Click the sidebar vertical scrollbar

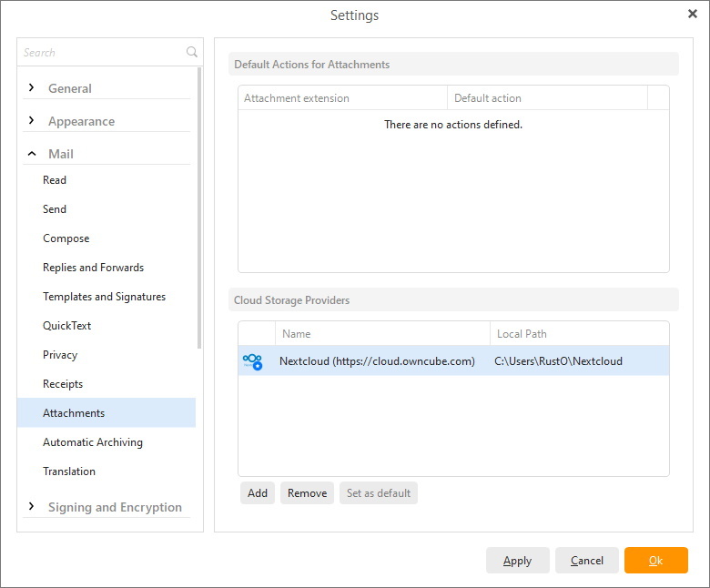tap(199, 209)
